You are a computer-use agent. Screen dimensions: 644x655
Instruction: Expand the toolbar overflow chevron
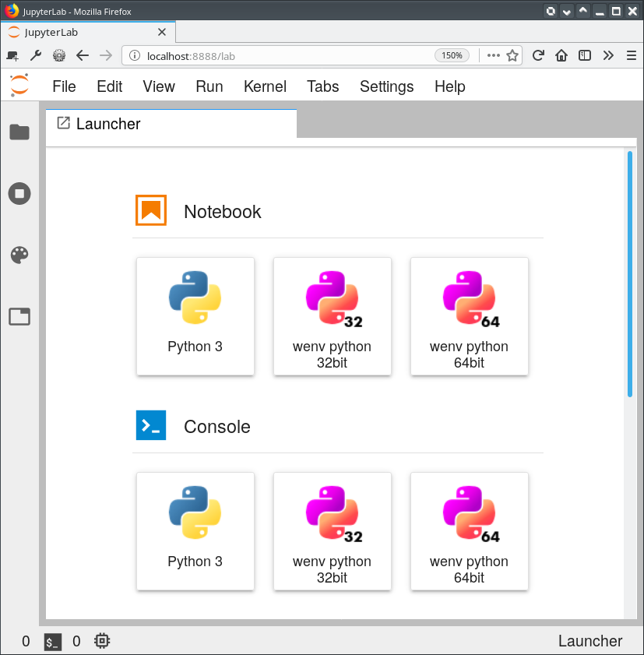(x=608, y=56)
